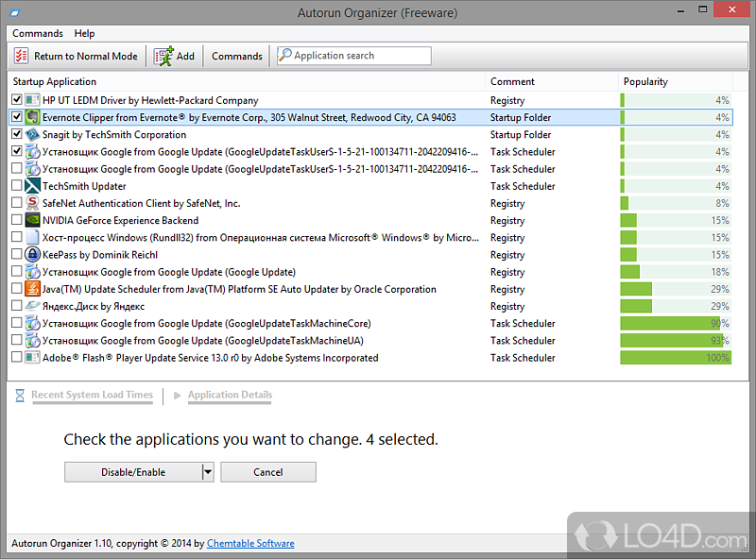This screenshot has width=756, height=559.
Task: Click the NVIDIA GeForce Experience icon
Action: click(x=33, y=221)
